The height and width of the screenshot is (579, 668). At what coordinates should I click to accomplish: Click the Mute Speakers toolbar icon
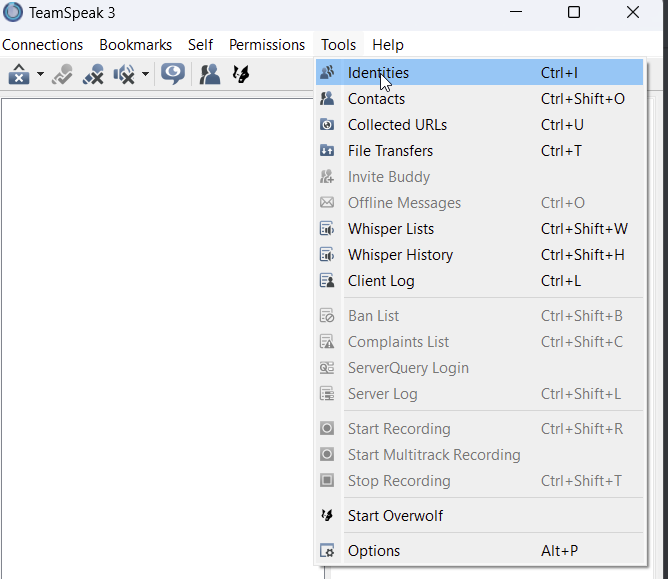(x=125, y=74)
